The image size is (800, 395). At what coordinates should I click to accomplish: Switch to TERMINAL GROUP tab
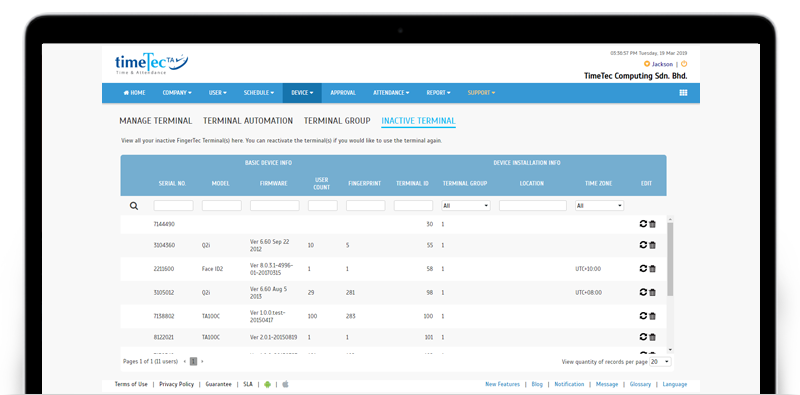tap(337, 121)
